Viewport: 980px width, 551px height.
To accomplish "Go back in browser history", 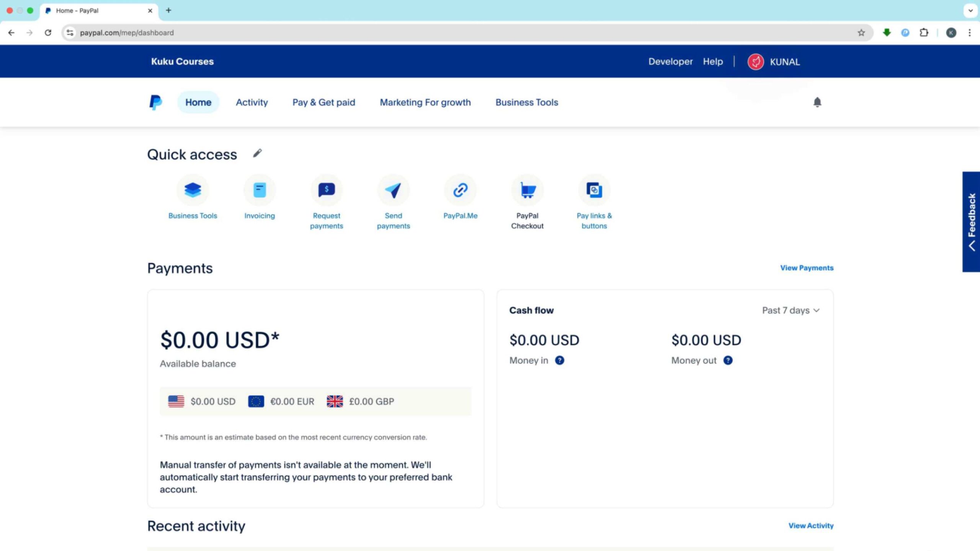I will coord(11,33).
